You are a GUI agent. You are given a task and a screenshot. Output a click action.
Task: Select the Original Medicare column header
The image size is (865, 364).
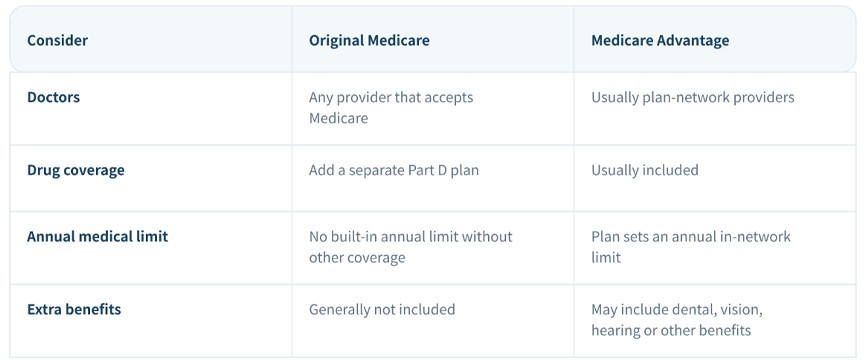coord(369,40)
